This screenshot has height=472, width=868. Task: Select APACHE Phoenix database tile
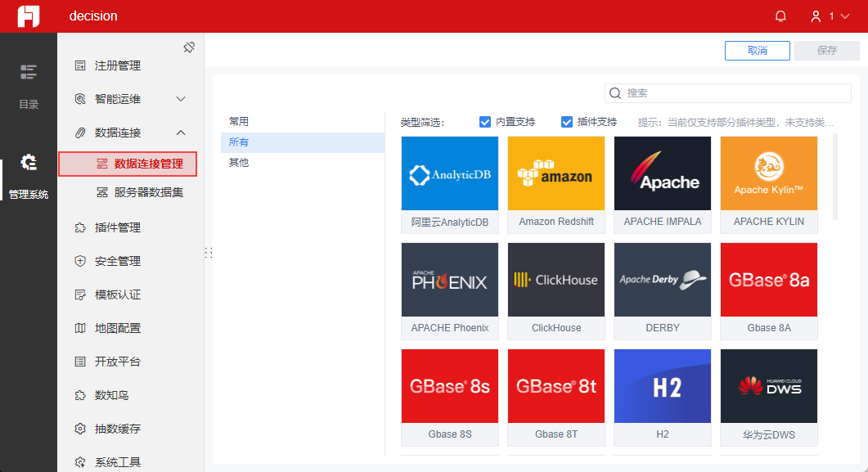coord(450,291)
